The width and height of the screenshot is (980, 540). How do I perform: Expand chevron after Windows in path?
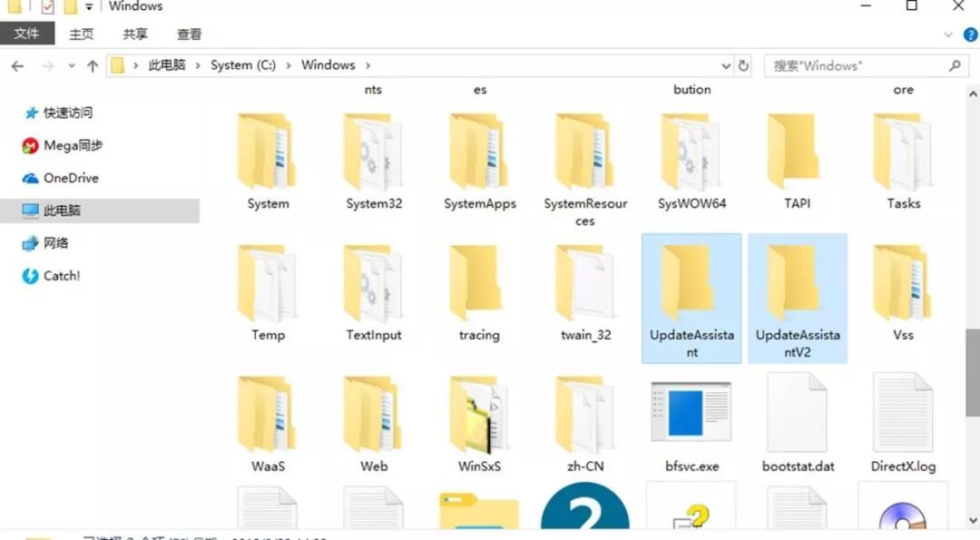368,65
